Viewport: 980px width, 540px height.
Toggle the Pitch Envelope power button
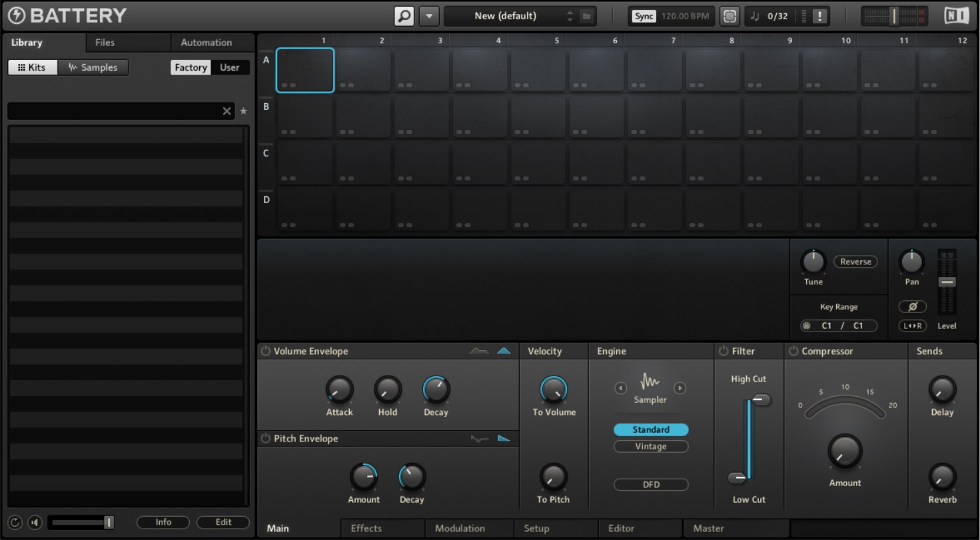point(265,439)
